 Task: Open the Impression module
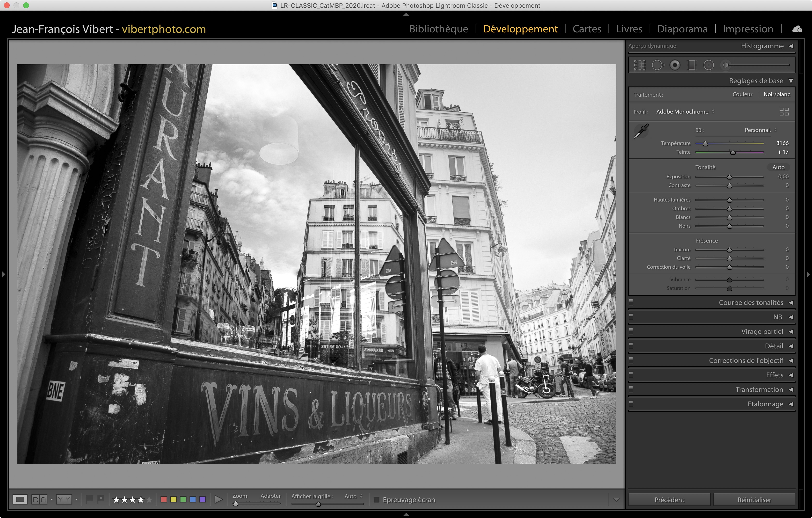coord(747,29)
